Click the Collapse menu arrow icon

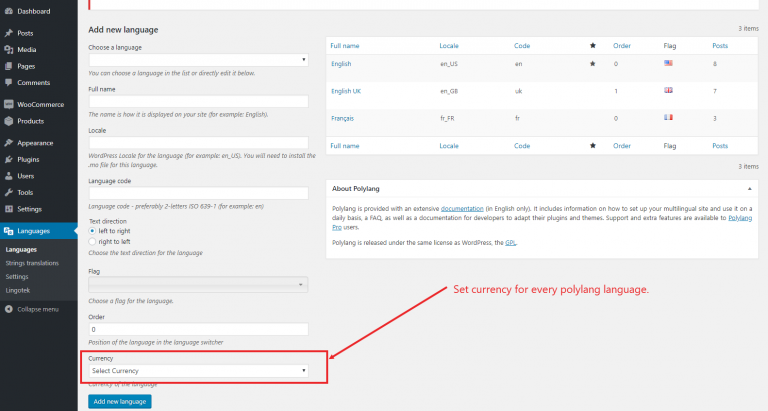(x=9, y=309)
